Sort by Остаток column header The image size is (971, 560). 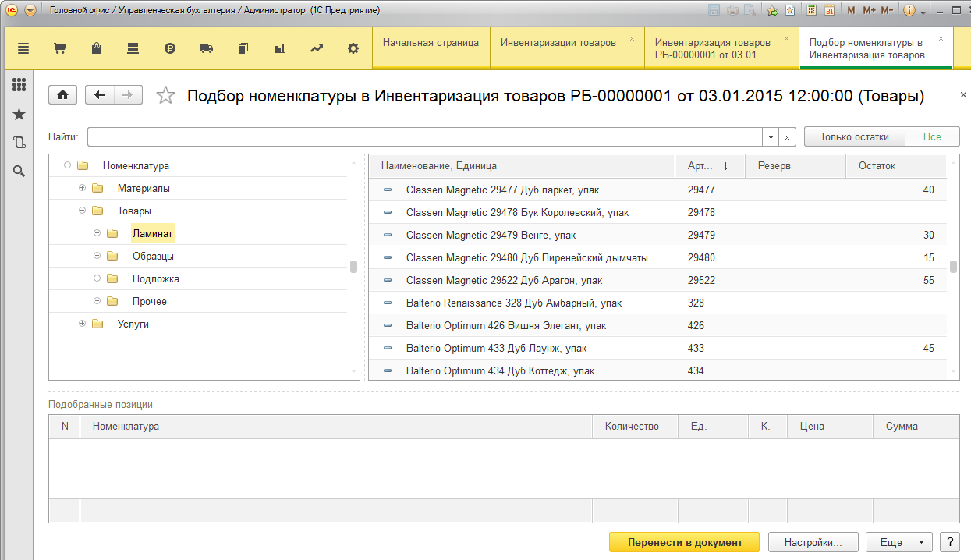(x=895, y=165)
